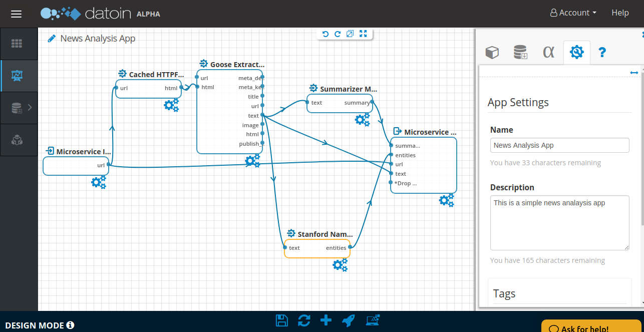644x332 pixels.
Task: Deploy the app with rocket icon
Action: pos(349,320)
